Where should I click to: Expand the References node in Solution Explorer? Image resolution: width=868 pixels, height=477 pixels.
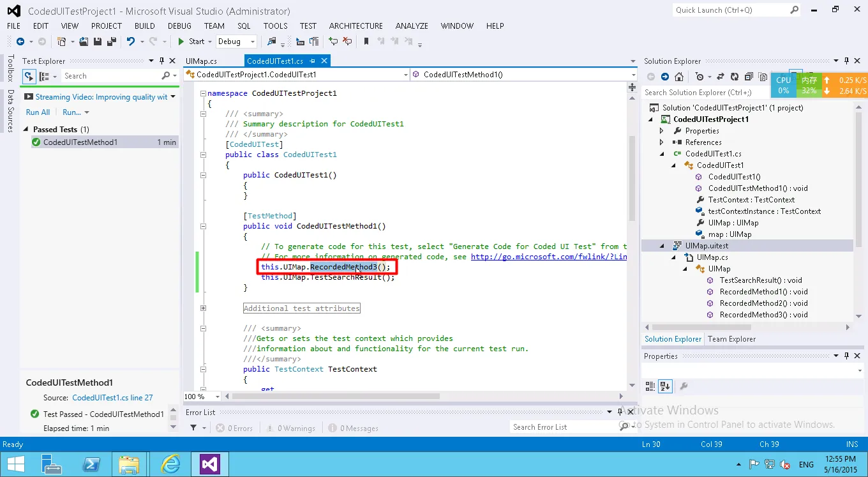point(662,142)
